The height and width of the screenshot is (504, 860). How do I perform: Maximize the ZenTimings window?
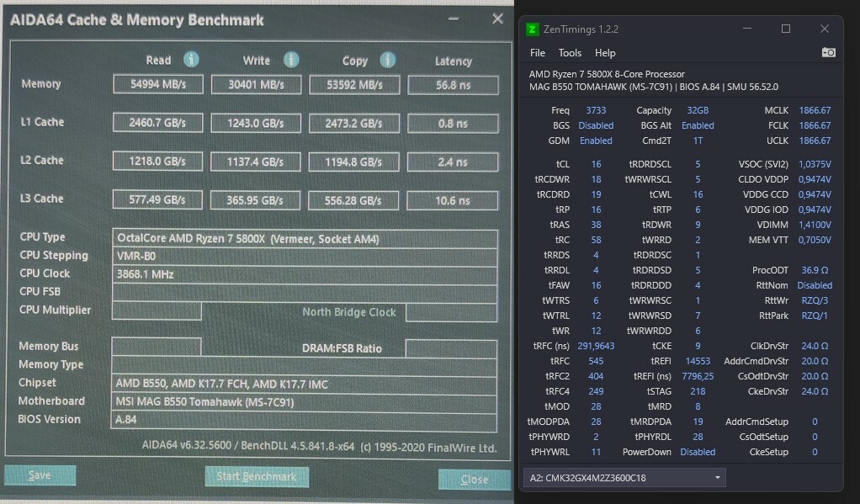click(786, 29)
